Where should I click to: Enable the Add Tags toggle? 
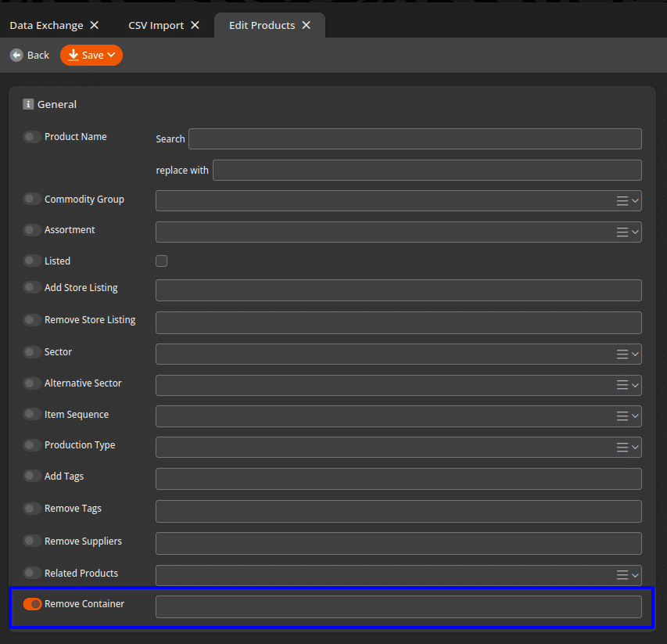(x=32, y=476)
